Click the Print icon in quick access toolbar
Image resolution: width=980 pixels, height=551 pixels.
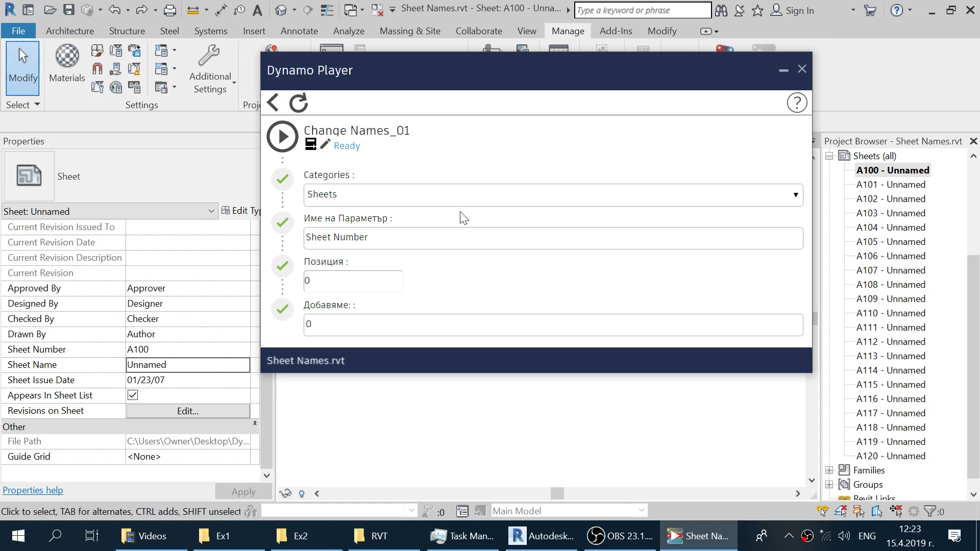coord(169,10)
